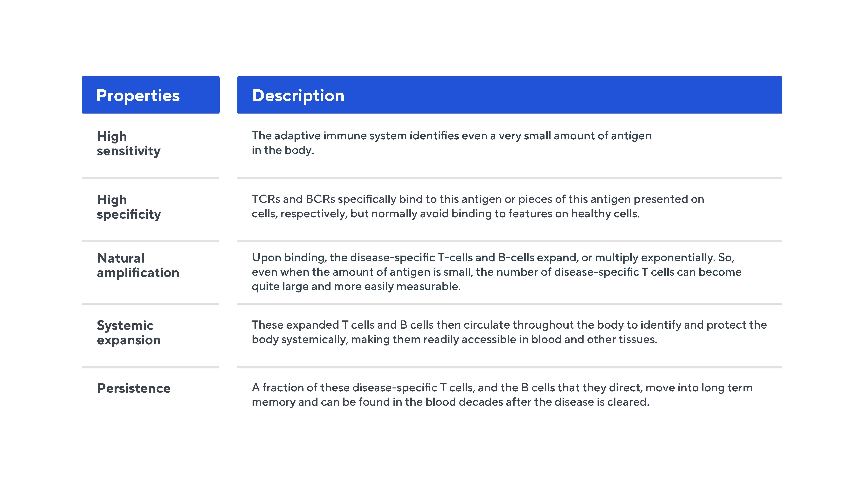Click the word "BCRs" in the table
The width and height of the screenshot is (868, 488).
[320, 199]
